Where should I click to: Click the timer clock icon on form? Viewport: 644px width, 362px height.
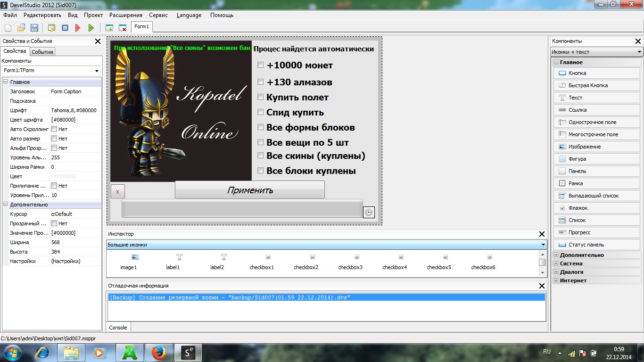pyautogui.click(x=369, y=213)
